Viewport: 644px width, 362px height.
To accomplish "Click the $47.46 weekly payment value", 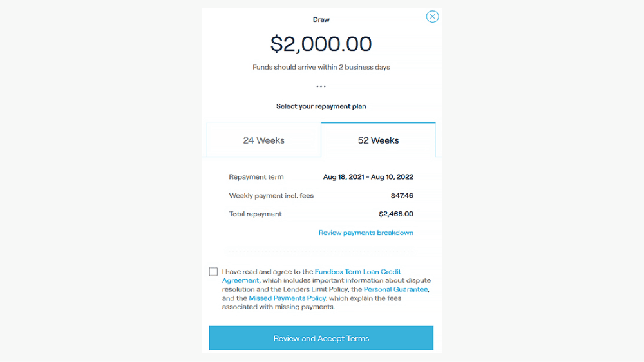I will (402, 196).
